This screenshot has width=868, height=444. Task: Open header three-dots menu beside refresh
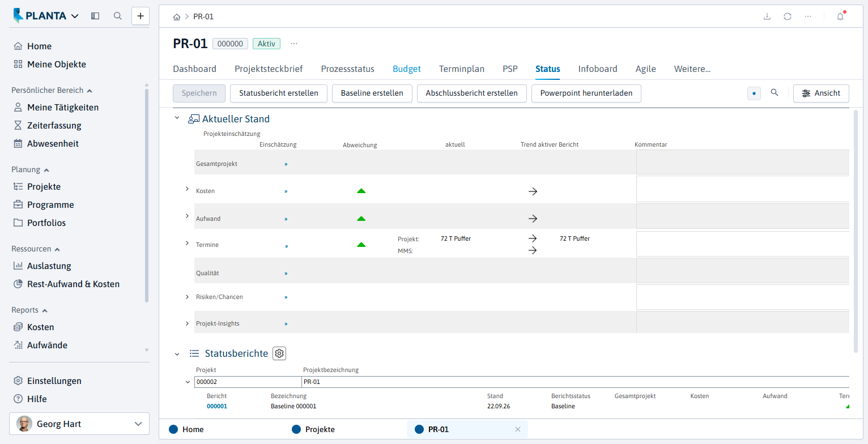coord(808,16)
